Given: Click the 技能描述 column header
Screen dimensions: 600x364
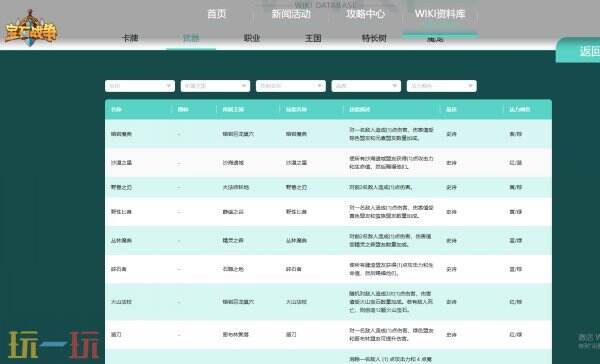Looking at the screenshot, I should [360, 109].
